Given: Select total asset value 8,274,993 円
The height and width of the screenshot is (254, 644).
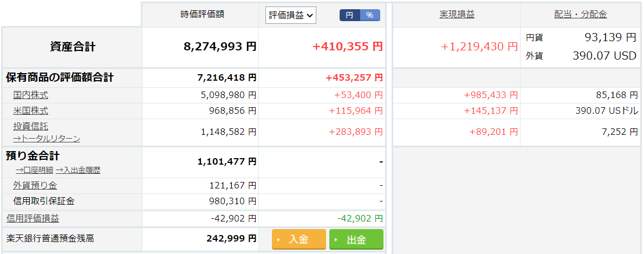Looking at the screenshot, I should [x=220, y=47].
